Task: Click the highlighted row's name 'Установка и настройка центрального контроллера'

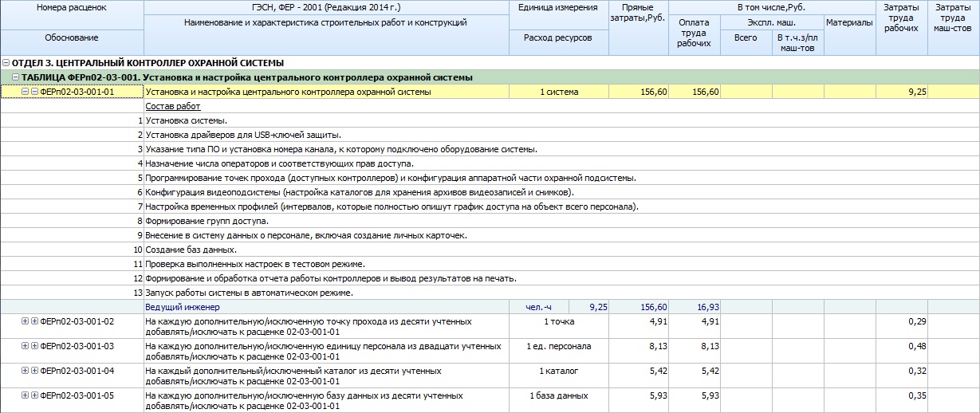Action: click(288, 92)
